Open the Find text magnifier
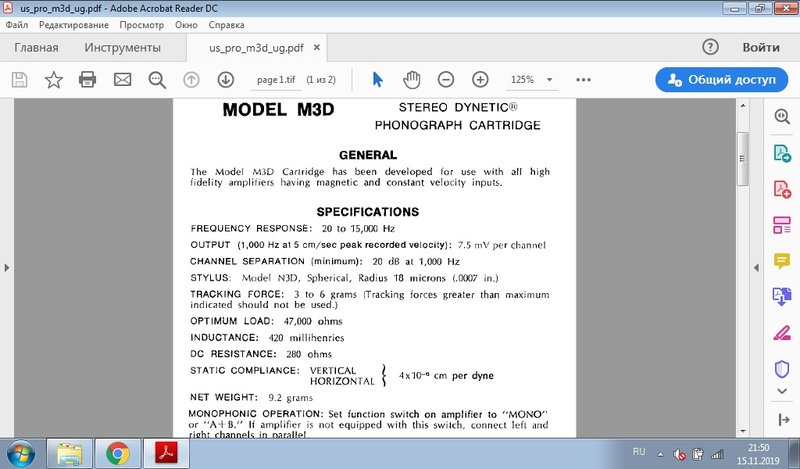 pos(157,80)
